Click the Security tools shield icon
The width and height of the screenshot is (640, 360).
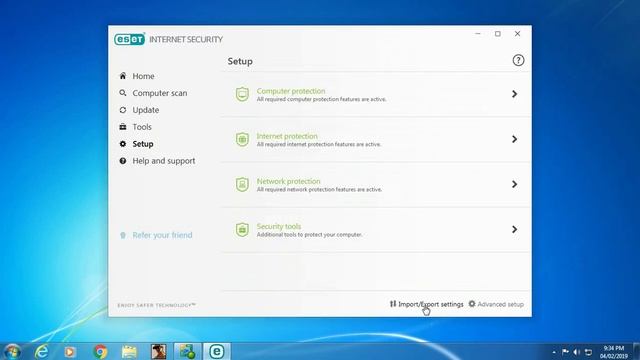(x=242, y=229)
